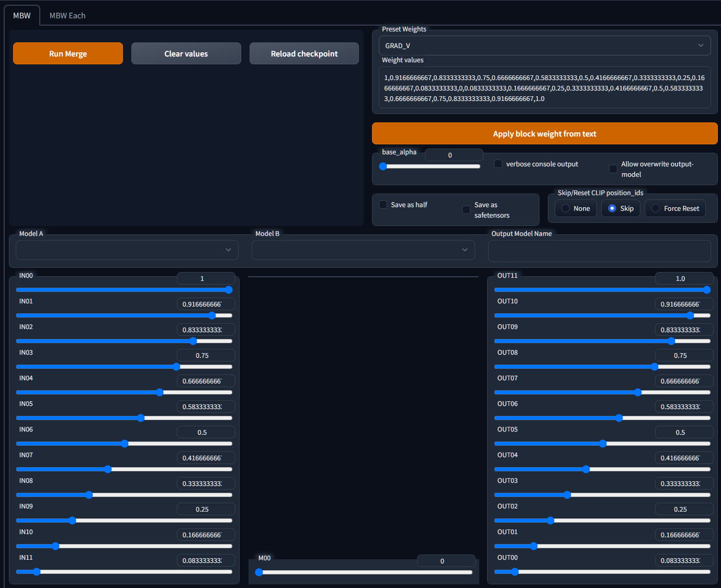721x588 pixels.
Task: Enable verbose console output checkbox
Action: (498, 164)
